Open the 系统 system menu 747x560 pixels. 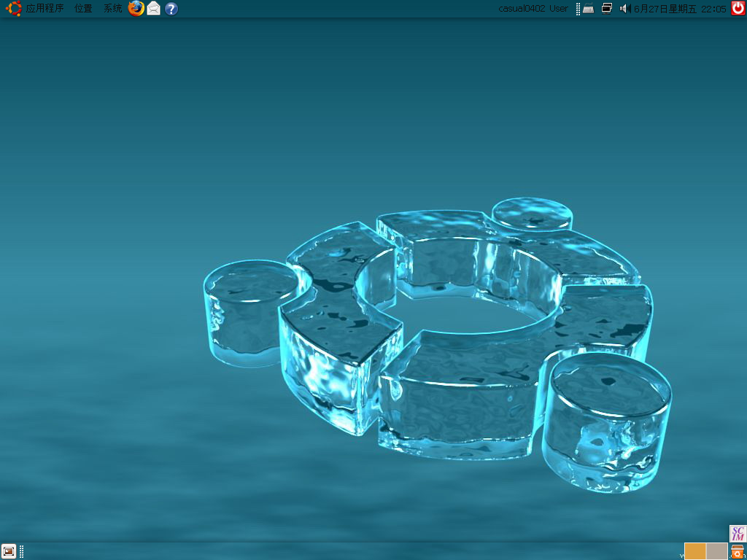click(113, 9)
